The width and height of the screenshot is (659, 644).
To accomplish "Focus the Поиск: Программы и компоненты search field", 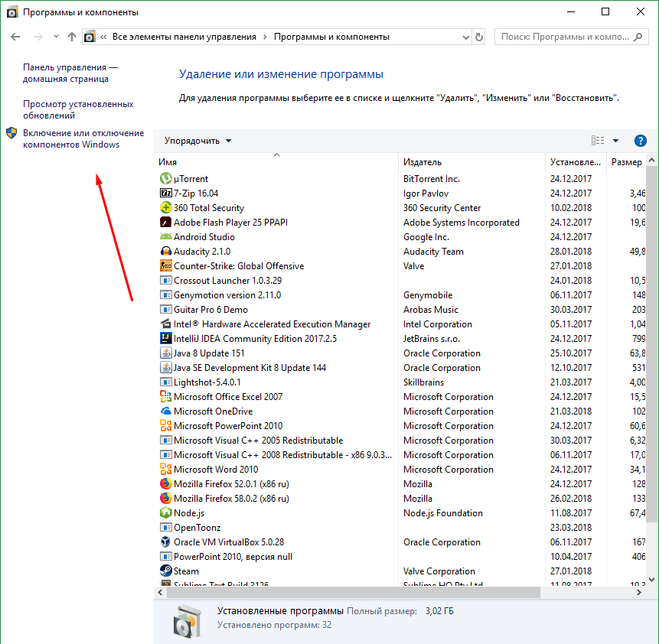I will (572, 37).
